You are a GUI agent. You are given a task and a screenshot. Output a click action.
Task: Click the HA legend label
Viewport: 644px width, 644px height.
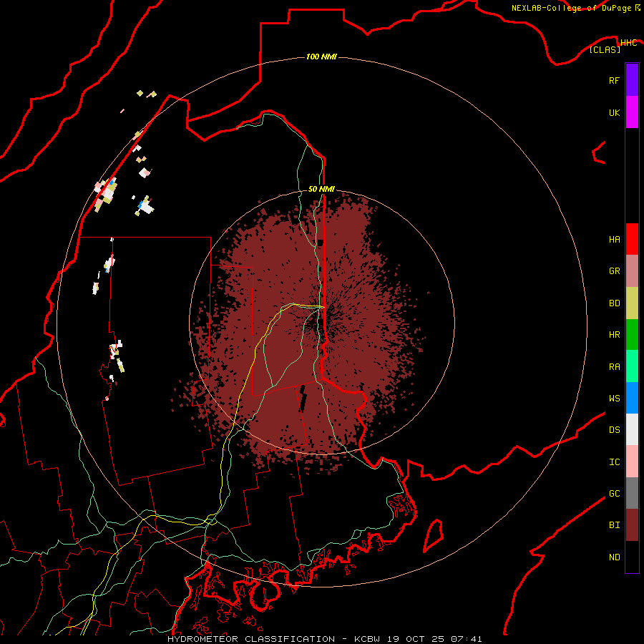click(x=614, y=240)
